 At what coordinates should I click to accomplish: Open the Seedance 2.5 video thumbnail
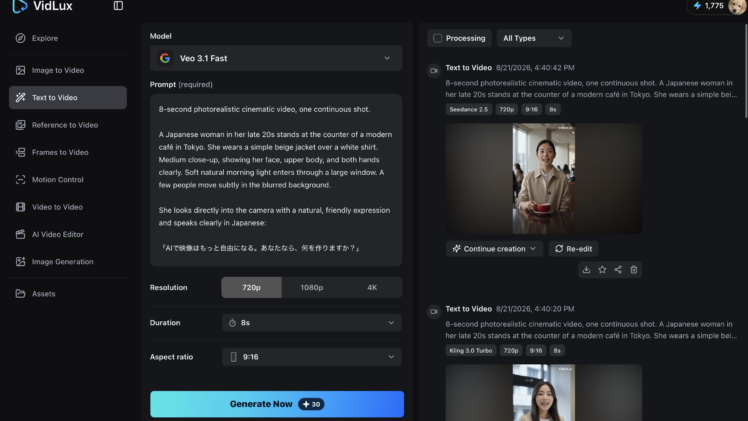[x=544, y=179]
